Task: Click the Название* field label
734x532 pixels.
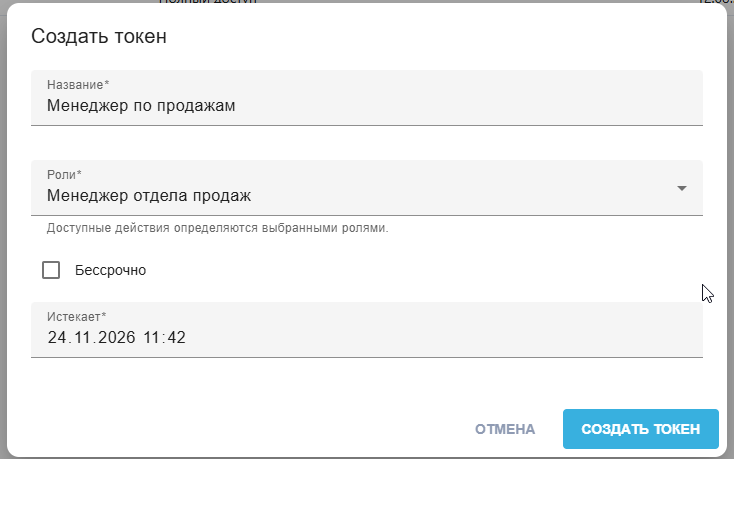Action: tap(78, 85)
